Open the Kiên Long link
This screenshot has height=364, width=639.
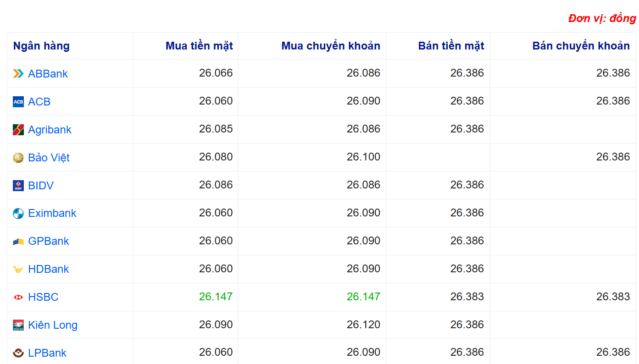pyautogui.click(x=52, y=325)
